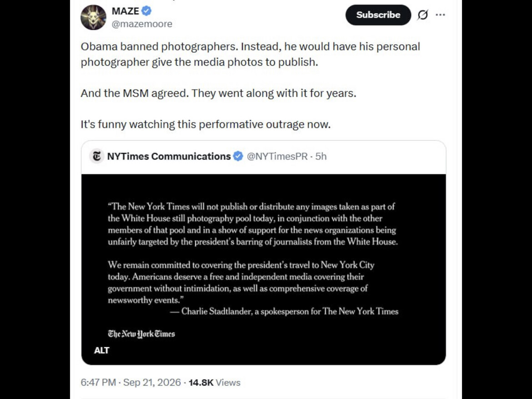Click NYTimes Communications verified badge

238,156
